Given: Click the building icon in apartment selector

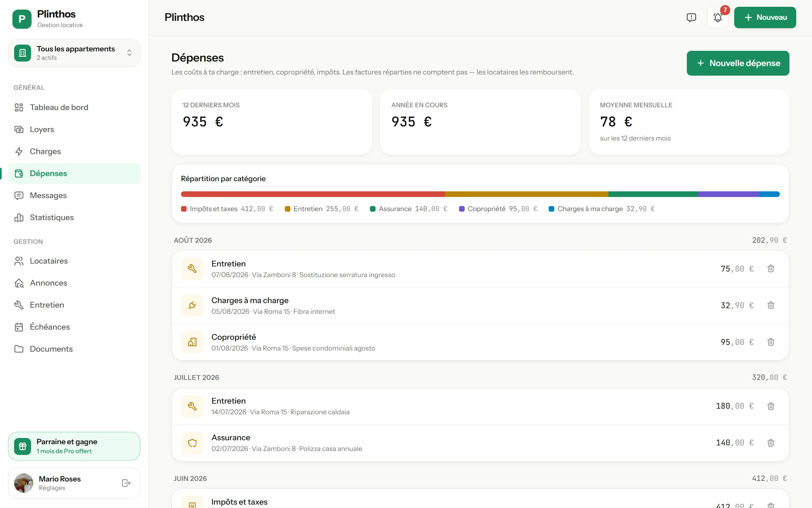Looking at the screenshot, I should [23, 53].
